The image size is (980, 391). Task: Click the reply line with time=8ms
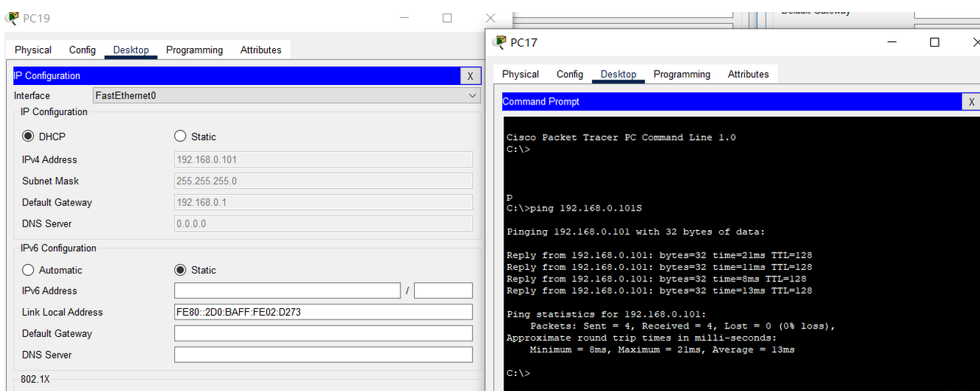coord(656,279)
